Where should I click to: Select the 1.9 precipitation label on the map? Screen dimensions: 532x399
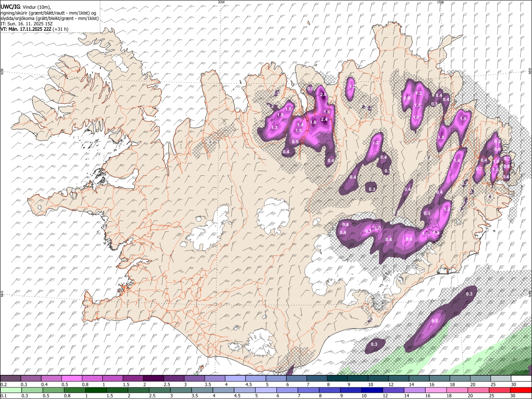pos(280,115)
